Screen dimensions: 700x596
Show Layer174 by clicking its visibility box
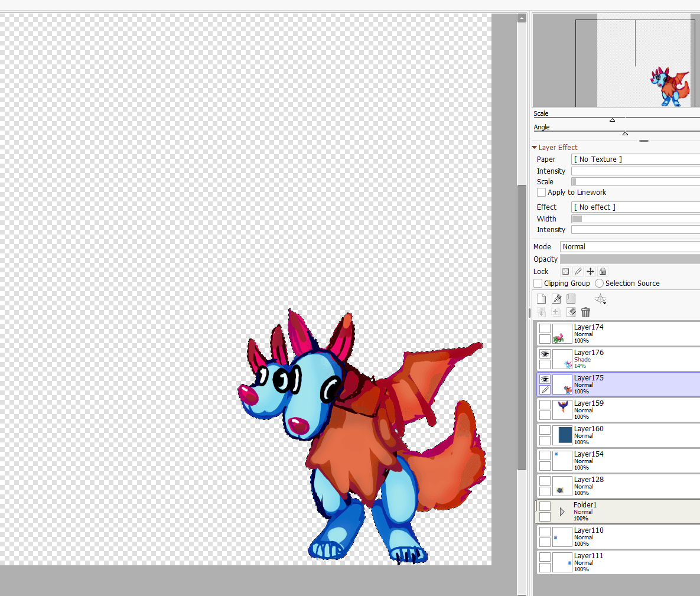[545, 328]
